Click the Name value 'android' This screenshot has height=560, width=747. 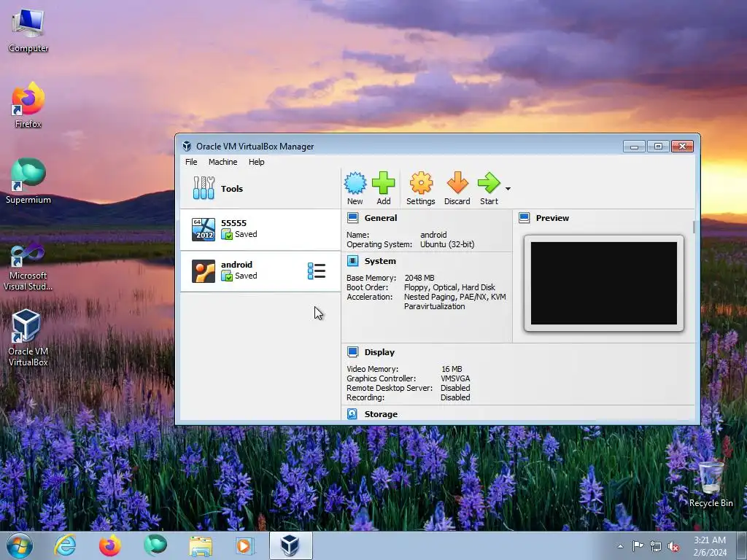click(x=433, y=235)
